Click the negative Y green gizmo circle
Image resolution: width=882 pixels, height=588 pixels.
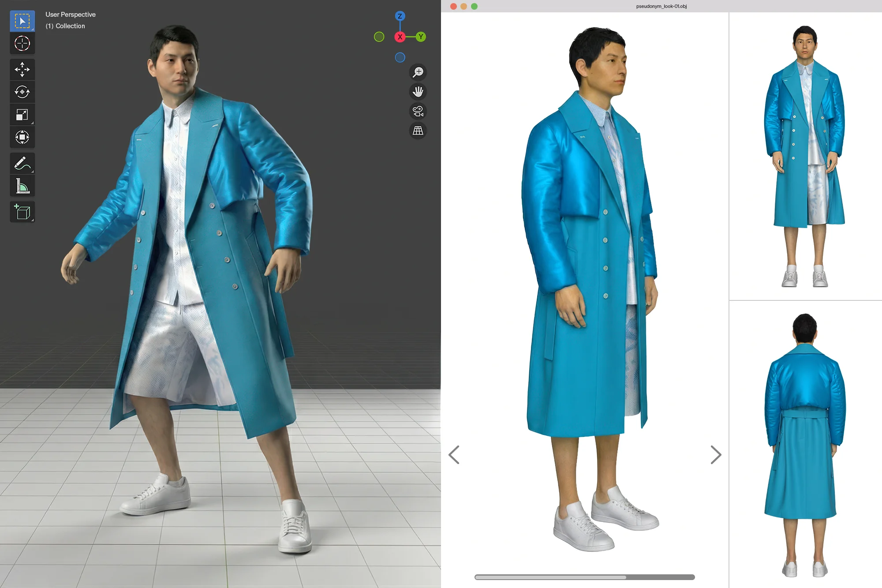[x=379, y=37]
